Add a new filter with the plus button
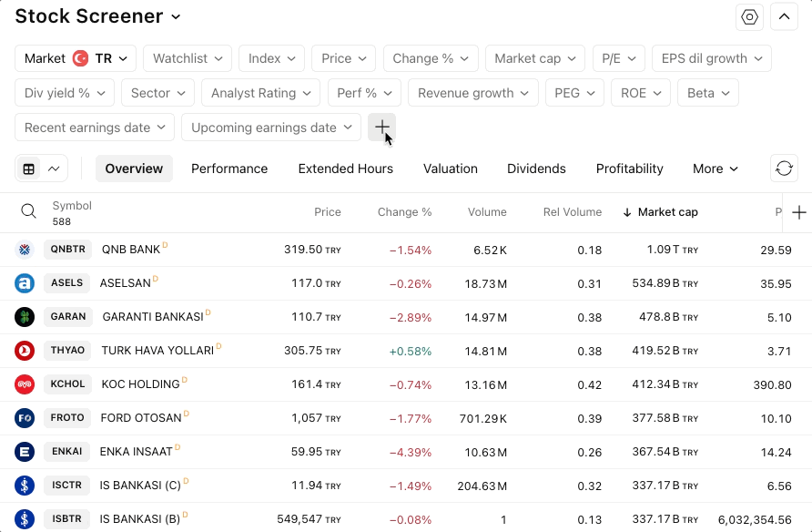This screenshot has height=532, width=812. [381, 128]
